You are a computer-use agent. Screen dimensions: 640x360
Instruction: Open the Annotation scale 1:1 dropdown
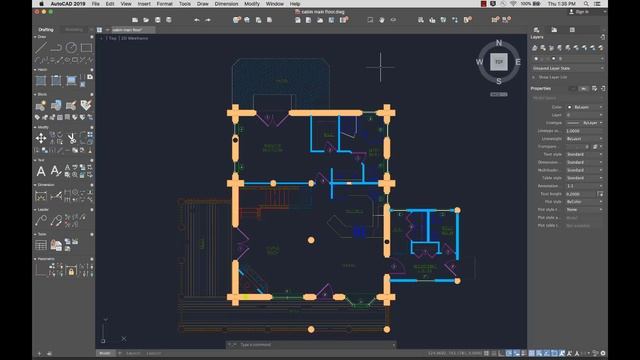pos(584,186)
